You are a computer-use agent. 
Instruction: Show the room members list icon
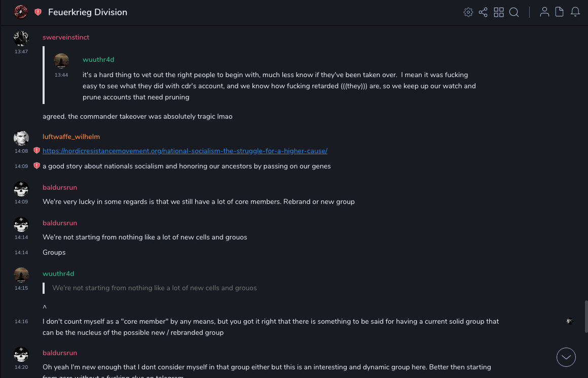pos(544,12)
